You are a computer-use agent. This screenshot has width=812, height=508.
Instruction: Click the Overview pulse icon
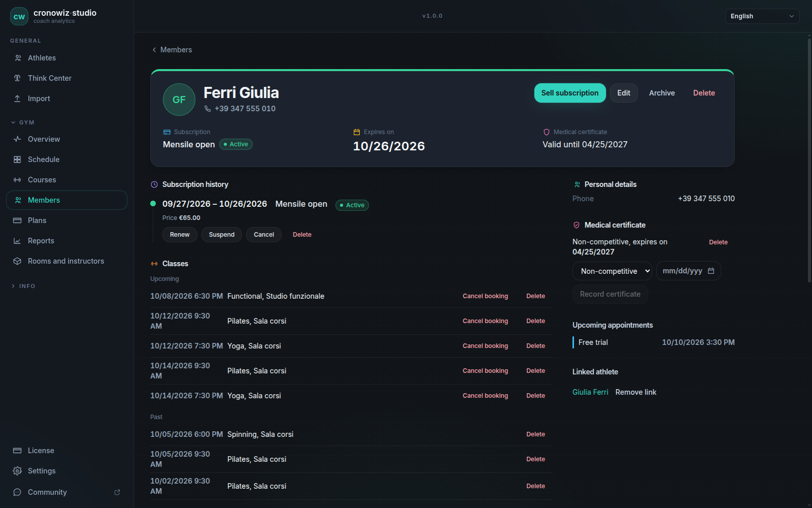click(17, 139)
